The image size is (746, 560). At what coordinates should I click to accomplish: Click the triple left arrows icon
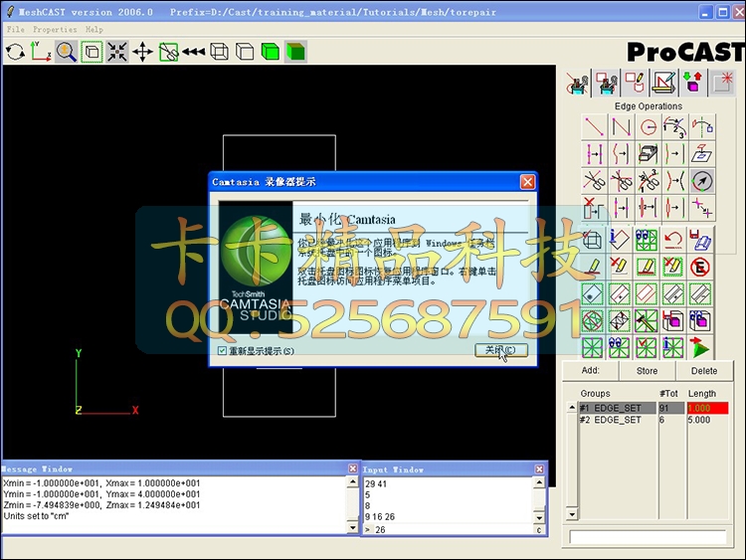[x=194, y=52]
